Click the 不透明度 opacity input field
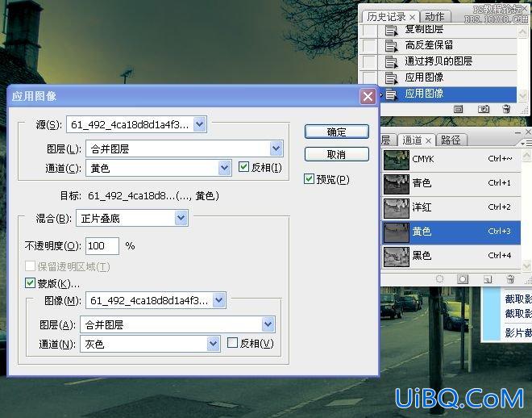 point(102,245)
